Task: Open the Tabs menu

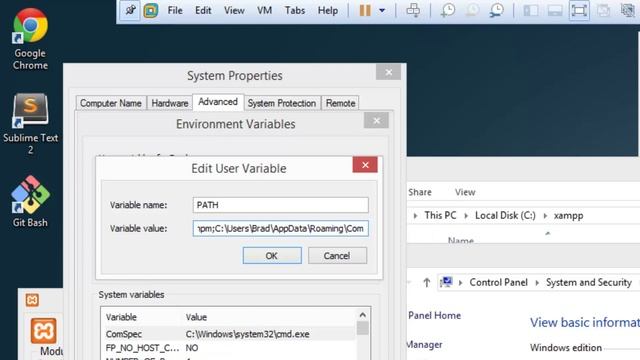Action: click(295, 11)
